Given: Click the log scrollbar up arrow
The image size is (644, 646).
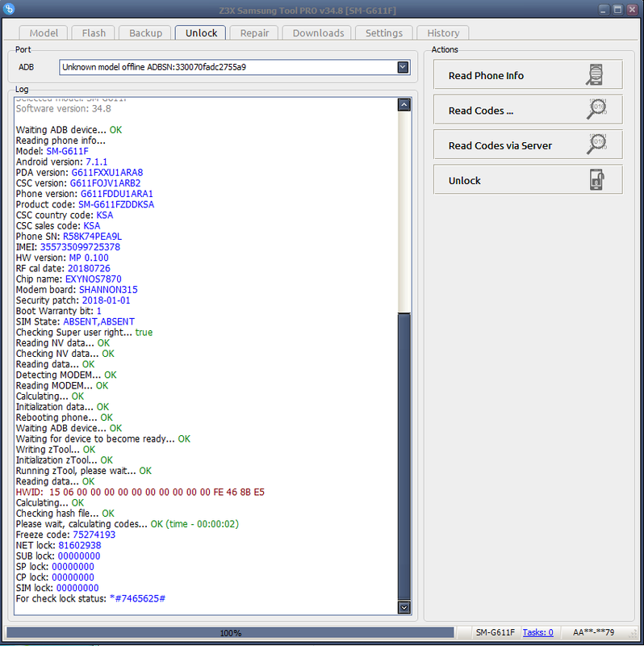Looking at the screenshot, I should (x=404, y=105).
